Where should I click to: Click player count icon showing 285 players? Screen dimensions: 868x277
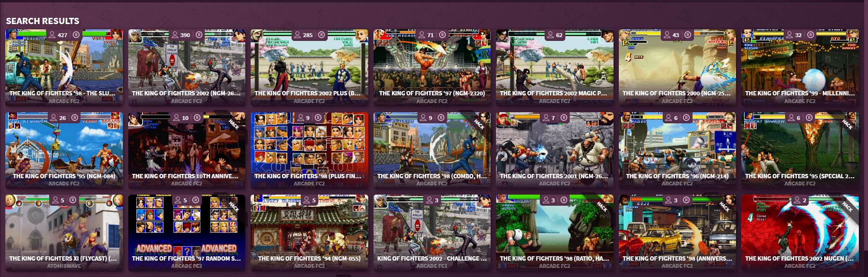click(x=297, y=35)
